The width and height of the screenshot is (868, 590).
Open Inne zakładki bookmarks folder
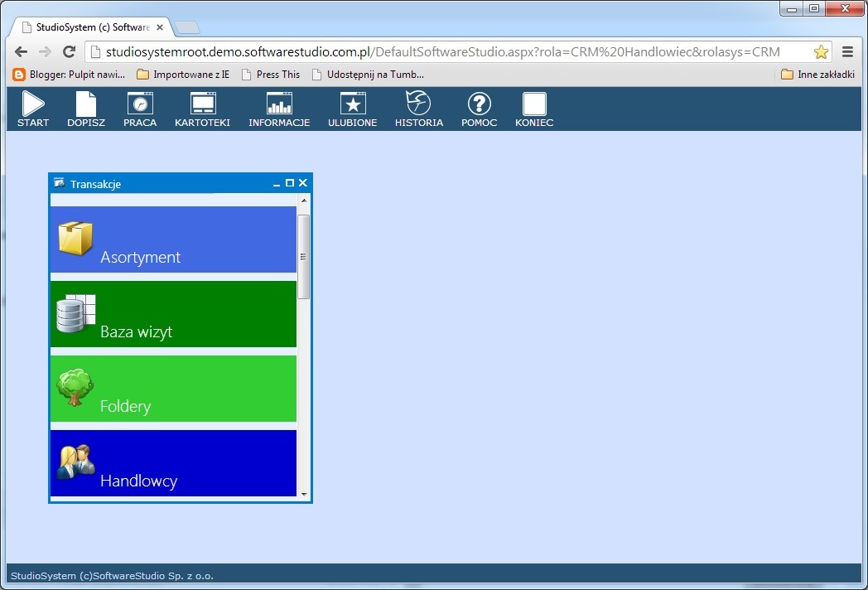(817, 75)
